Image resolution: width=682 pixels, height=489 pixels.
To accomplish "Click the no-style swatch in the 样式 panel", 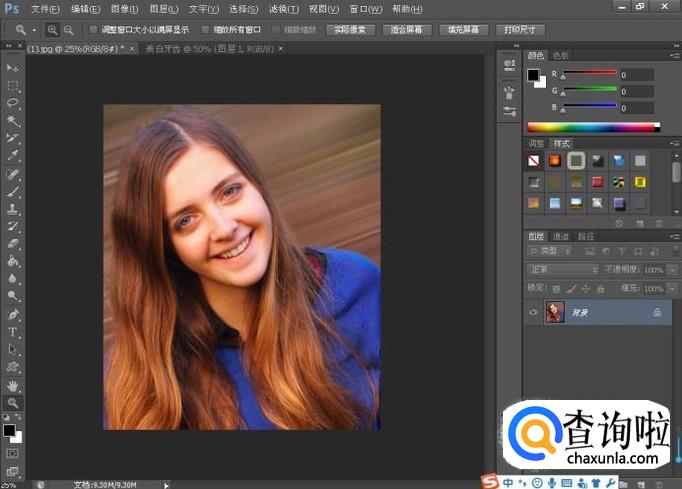I will point(534,160).
